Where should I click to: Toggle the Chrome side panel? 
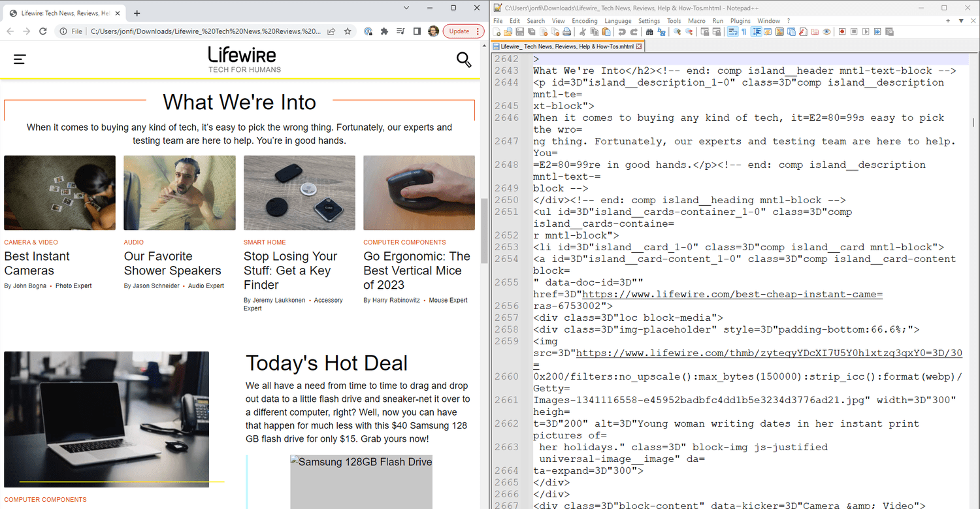(417, 31)
